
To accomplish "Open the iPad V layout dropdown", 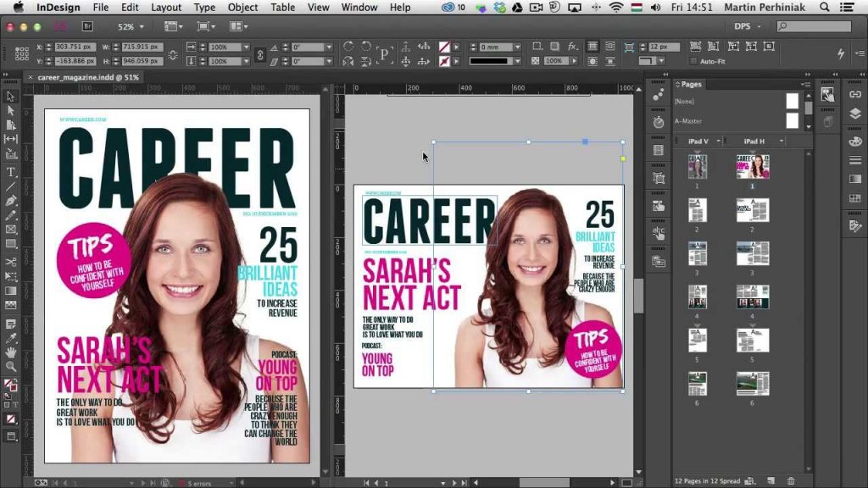I will [719, 141].
